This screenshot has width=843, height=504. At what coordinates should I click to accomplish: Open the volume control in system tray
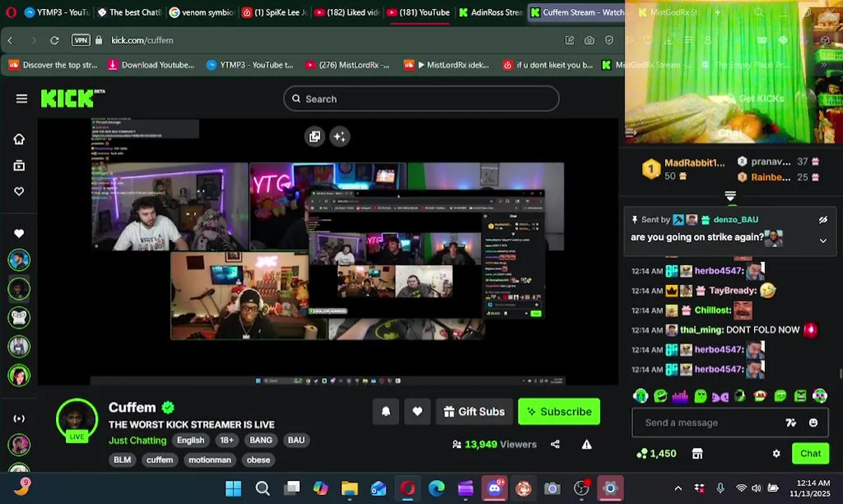tap(756, 488)
